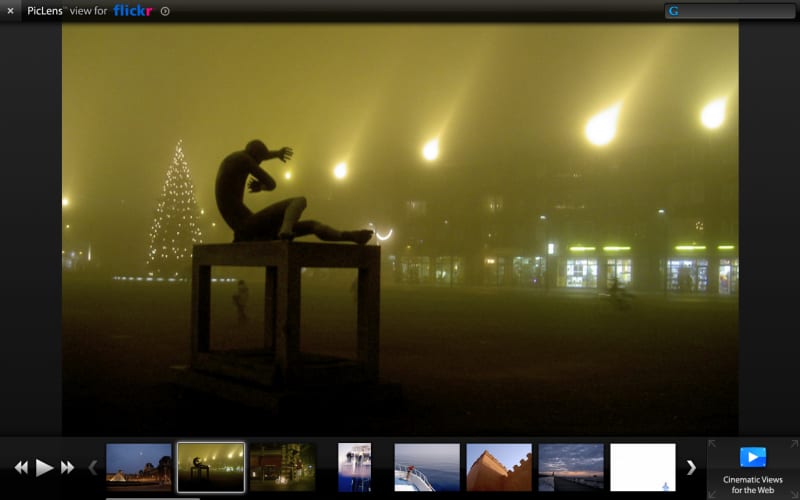Screen dimensions: 800x500
Task: Select the sunset clouds pier thumbnail
Action: 571,467
